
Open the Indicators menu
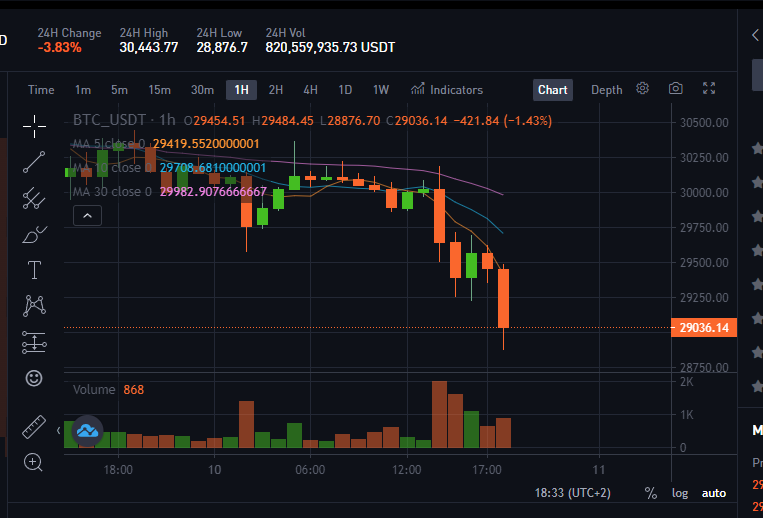pos(447,89)
